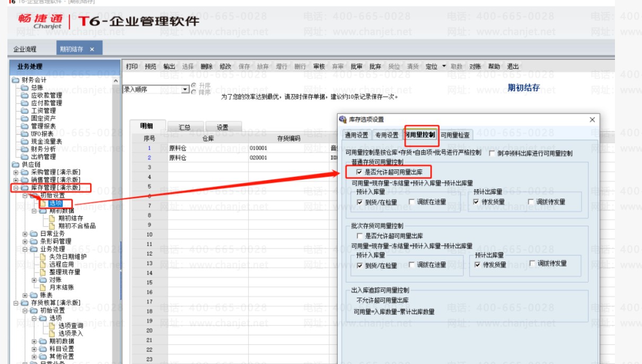Expand the 其他设置 tree node
Image resolution: width=642 pixels, height=364 pixels.
click(x=34, y=356)
